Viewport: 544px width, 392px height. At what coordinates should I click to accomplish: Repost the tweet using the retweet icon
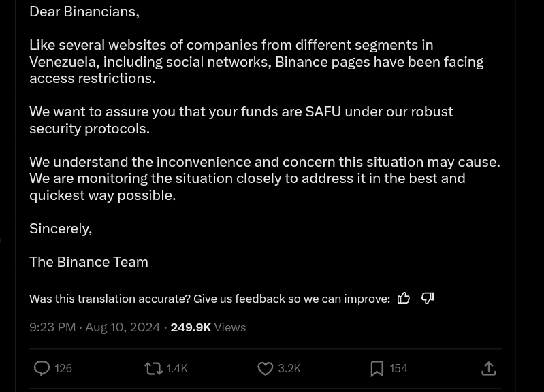[x=153, y=368]
